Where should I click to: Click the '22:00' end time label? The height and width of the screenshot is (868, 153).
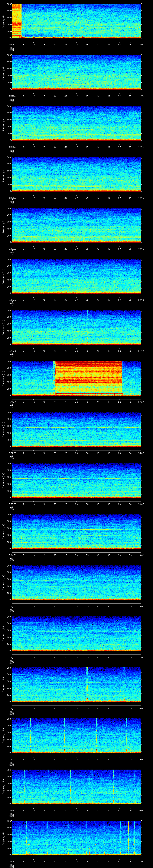click(x=141, y=402)
